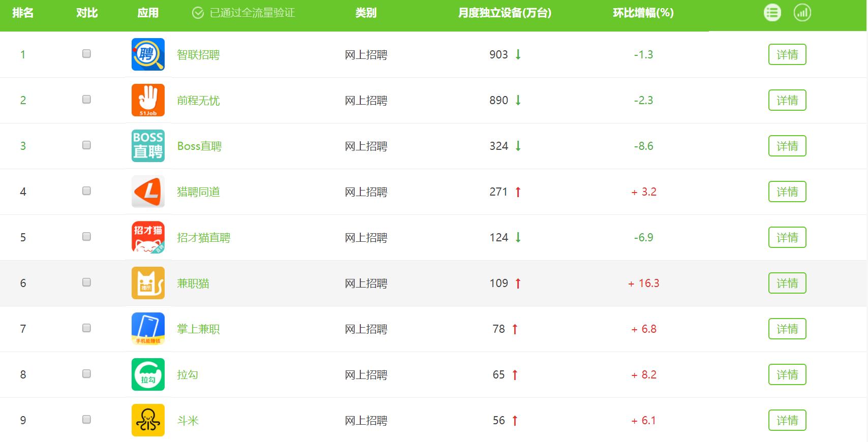868x442 pixels.
Task: Open the 智联招聘 app name link
Action: point(198,55)
